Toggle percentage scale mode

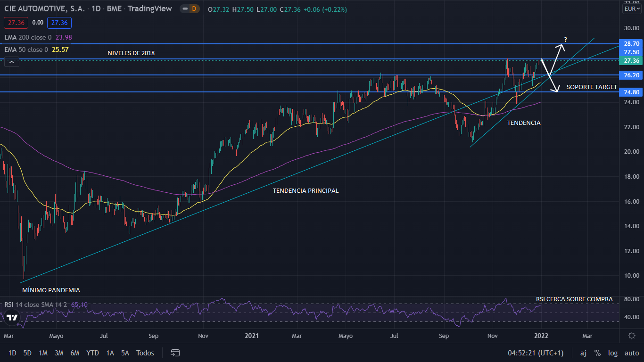[597, 353]
